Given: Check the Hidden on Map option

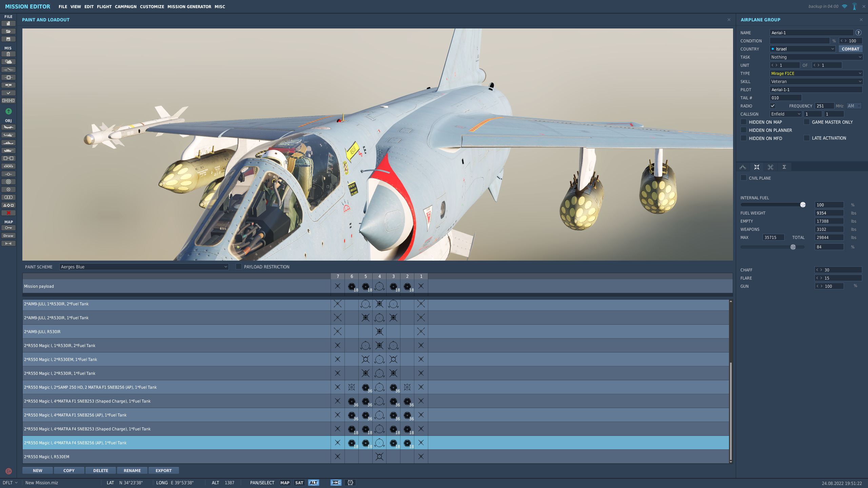Looking at the screenshot, I should (744, 122).
